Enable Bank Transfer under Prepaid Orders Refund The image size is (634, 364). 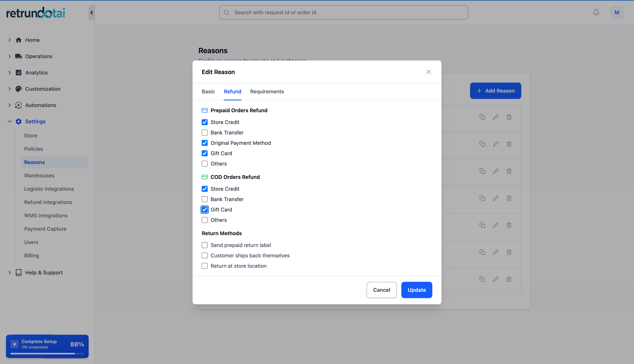(x=204, y=132)
